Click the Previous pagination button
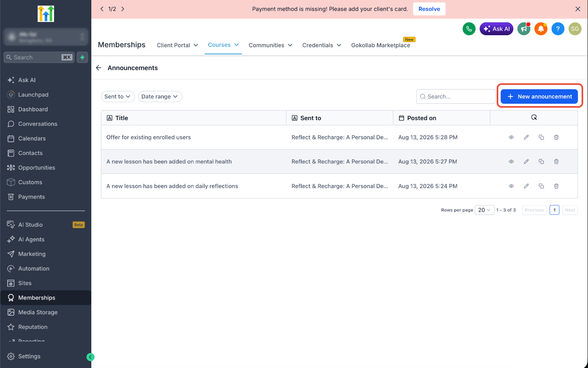Viewport: 588px width, 368px height. click(534, 210)
